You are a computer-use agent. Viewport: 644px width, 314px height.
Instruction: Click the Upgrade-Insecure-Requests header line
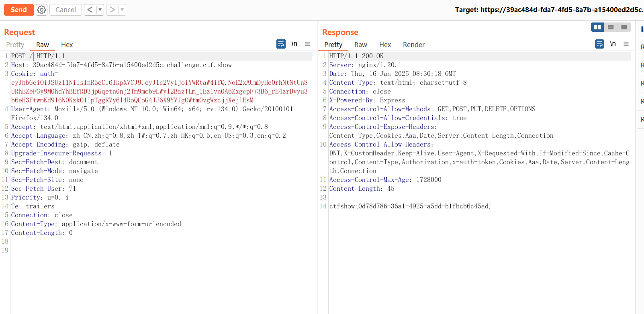click(x=61, y=153)
